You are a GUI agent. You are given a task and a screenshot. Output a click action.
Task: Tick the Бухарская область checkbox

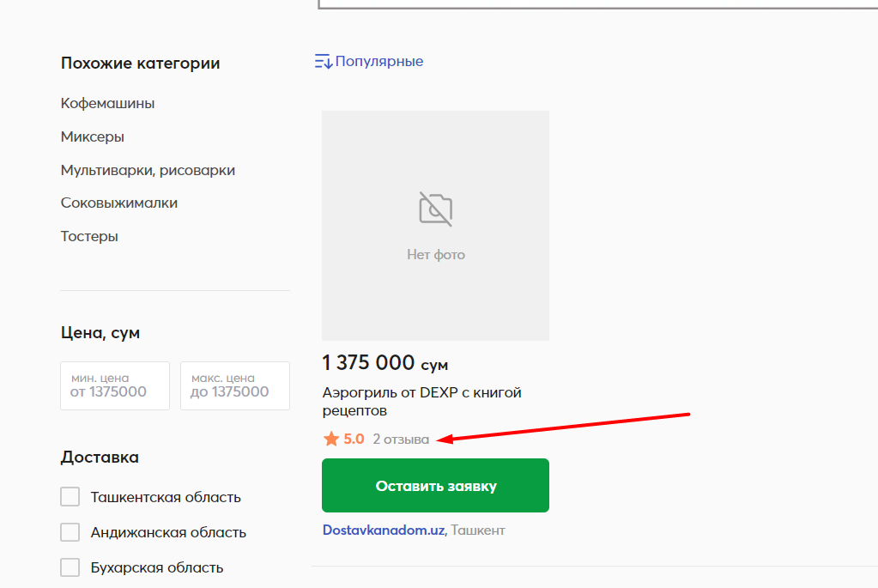70,567
